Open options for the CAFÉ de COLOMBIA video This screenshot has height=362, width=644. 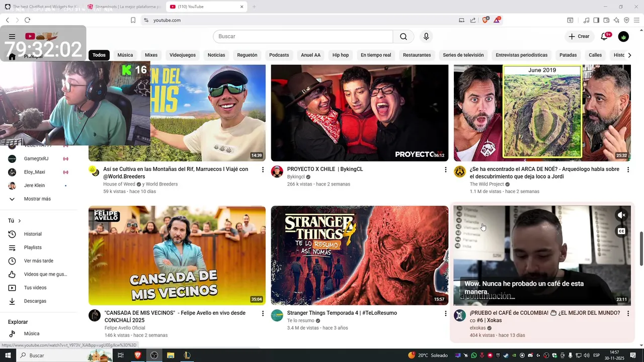(628, 314)
